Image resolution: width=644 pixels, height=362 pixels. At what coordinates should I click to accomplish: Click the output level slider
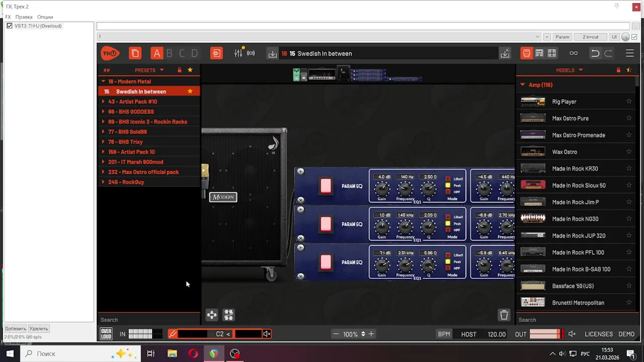click(547, 334)
